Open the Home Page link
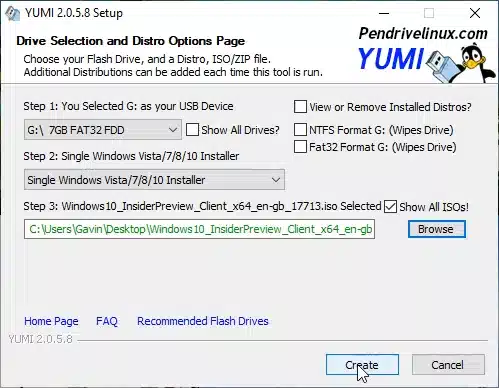 click(51, 321)
